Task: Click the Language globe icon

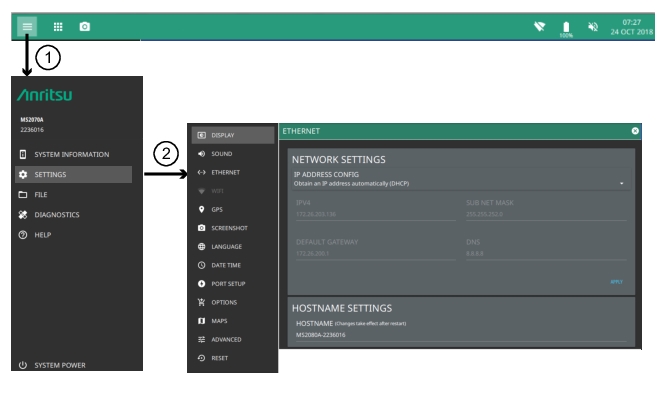Action: [x=202, y=247]
